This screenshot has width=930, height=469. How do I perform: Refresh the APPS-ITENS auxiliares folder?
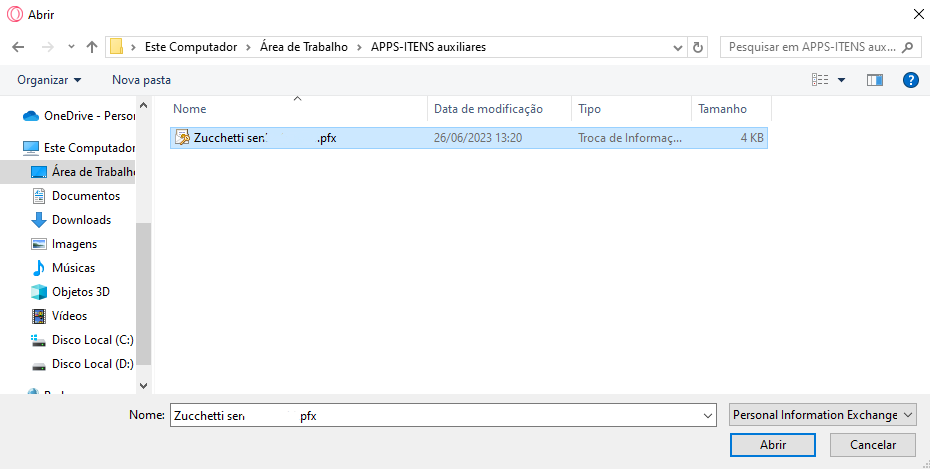click(698, 47)
